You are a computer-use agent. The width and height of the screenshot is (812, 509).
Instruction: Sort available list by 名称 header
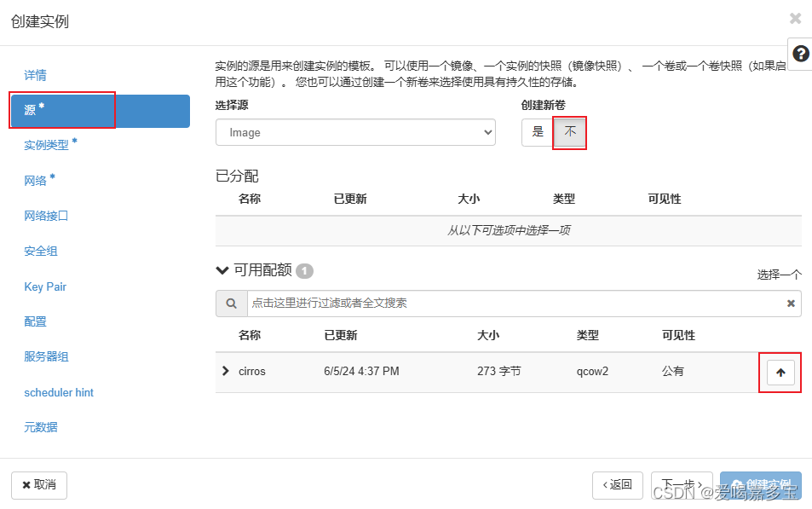[x=250, y=335]
